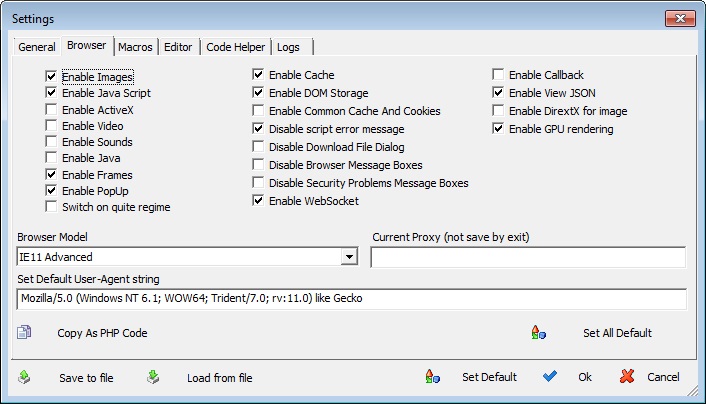This screenshot has height=404, width=706.
Task: Uncheck Enable GPU rendering
Action: (x=498, y=128)
